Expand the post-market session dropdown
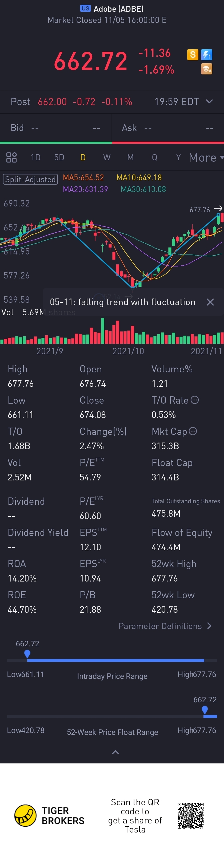224x868 pixels. point(209,101)
